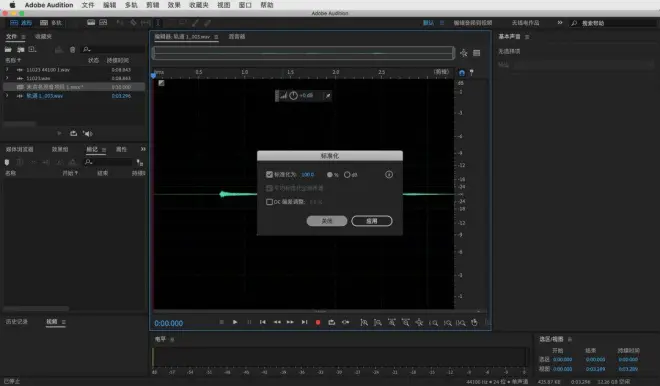Select the dB radio button
Screen dimensions: 660x386
click(347, 174)
